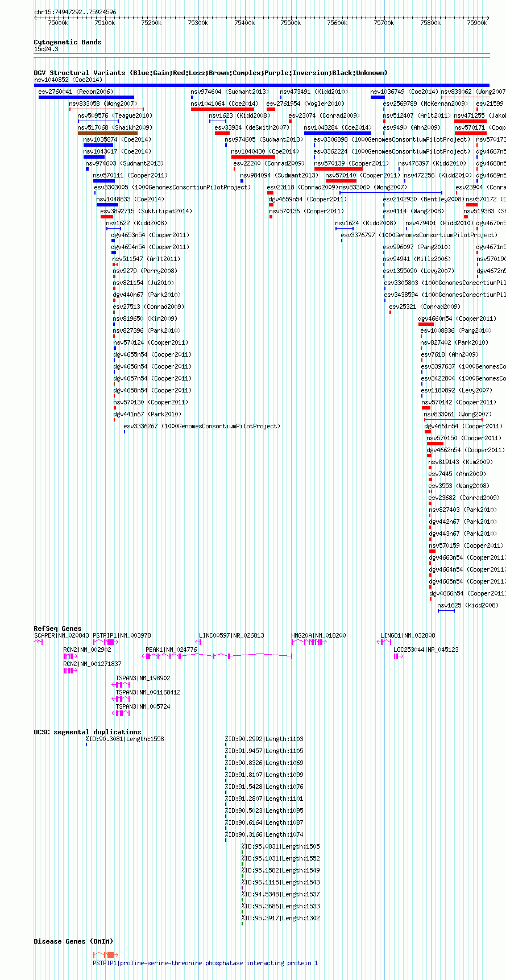
Task: Select nsv1625 (Kidd2008) variant label
Action: tap(468, 605)
